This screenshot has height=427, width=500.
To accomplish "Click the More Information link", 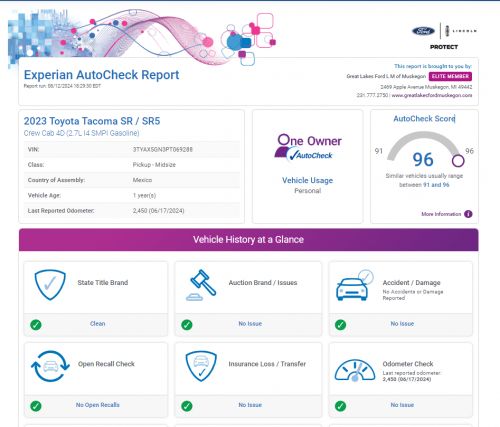I will (x=441, y=214).
